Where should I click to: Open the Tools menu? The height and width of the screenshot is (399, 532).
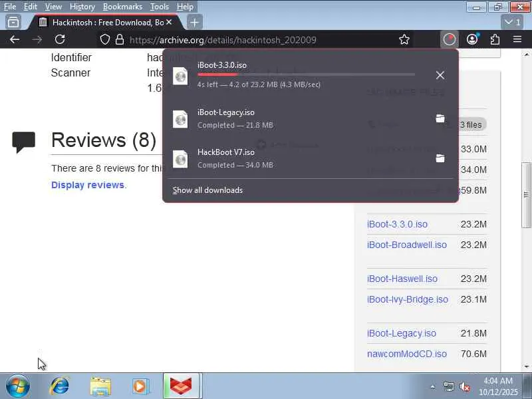(x=160, y=7)
